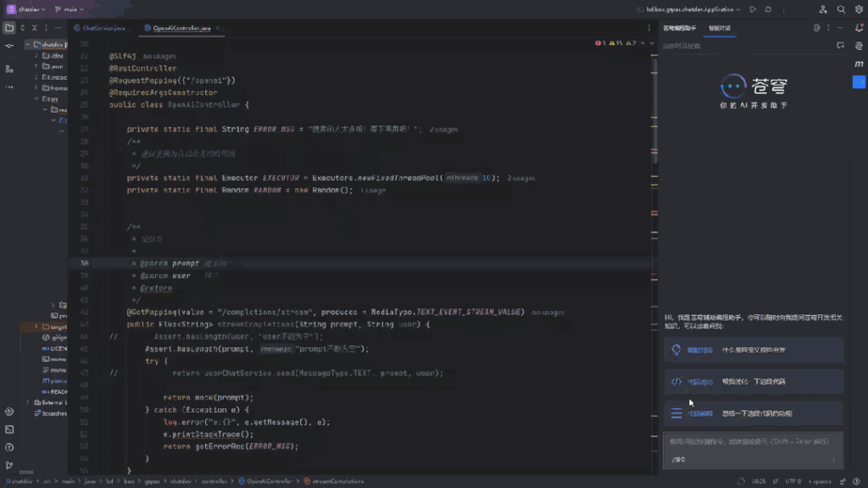Click the 代码解释 suggestion card
The height and width of the screenshot is (488, 868).
pyautogui.click(x=753, y=413)
